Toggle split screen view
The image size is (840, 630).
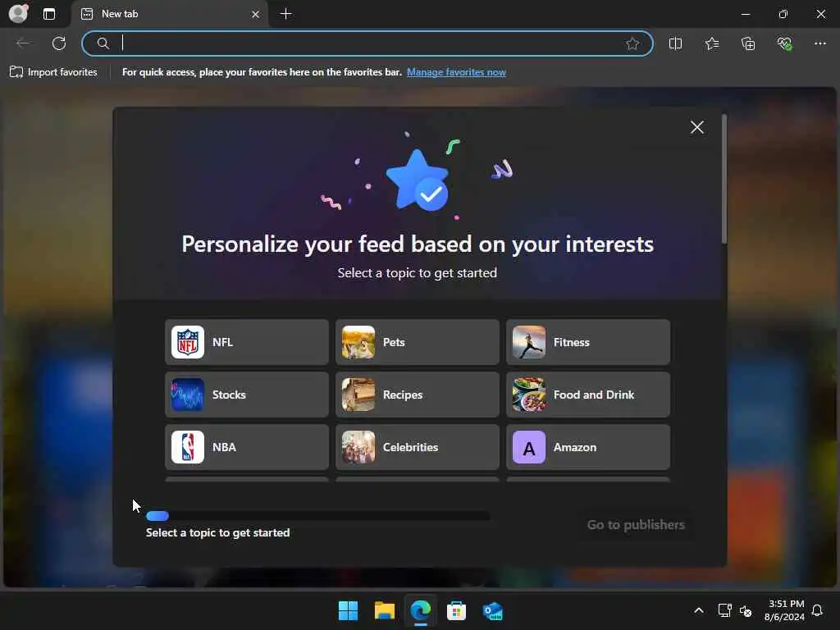coord(676,43)
